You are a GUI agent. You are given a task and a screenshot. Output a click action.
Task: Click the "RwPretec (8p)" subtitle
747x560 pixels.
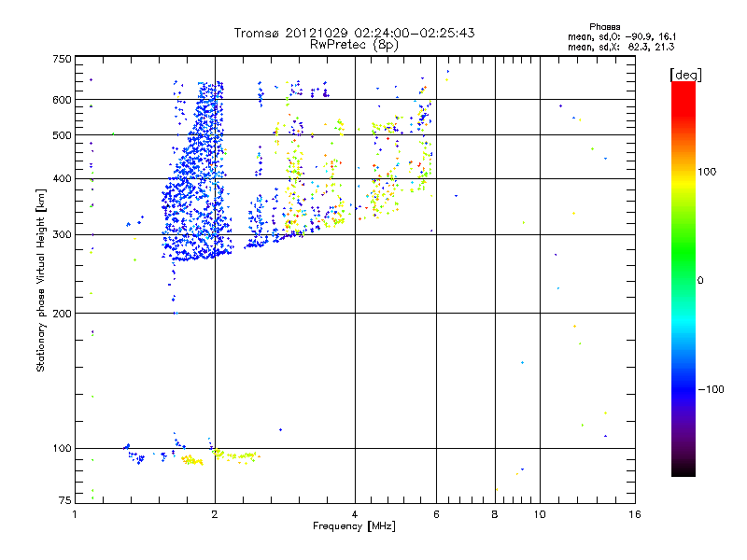354,45
